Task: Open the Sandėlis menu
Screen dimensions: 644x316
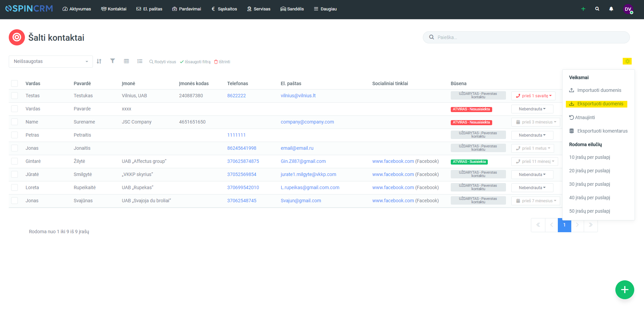Action: (x=292, y=9)
